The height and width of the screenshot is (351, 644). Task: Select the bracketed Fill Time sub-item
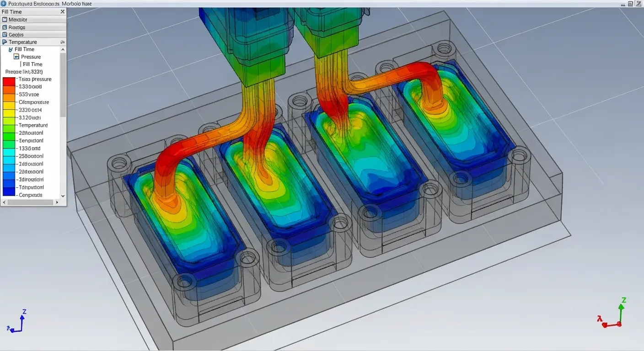(32, 64)
